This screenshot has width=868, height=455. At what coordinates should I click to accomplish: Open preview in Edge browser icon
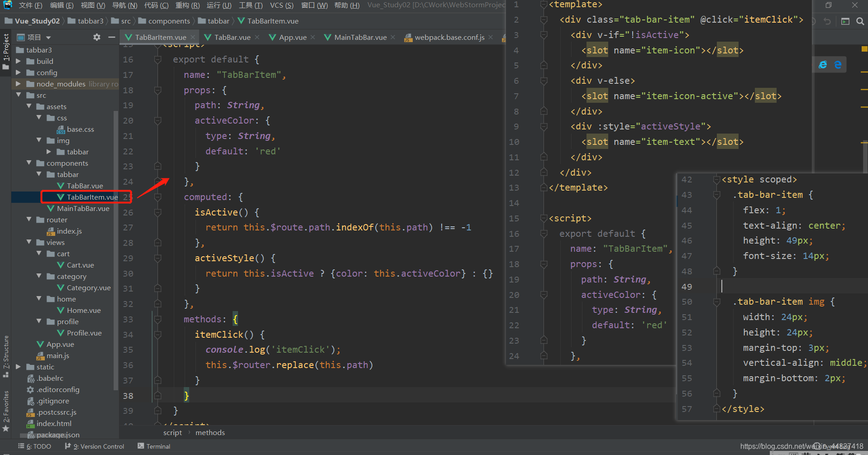(838, 65)
